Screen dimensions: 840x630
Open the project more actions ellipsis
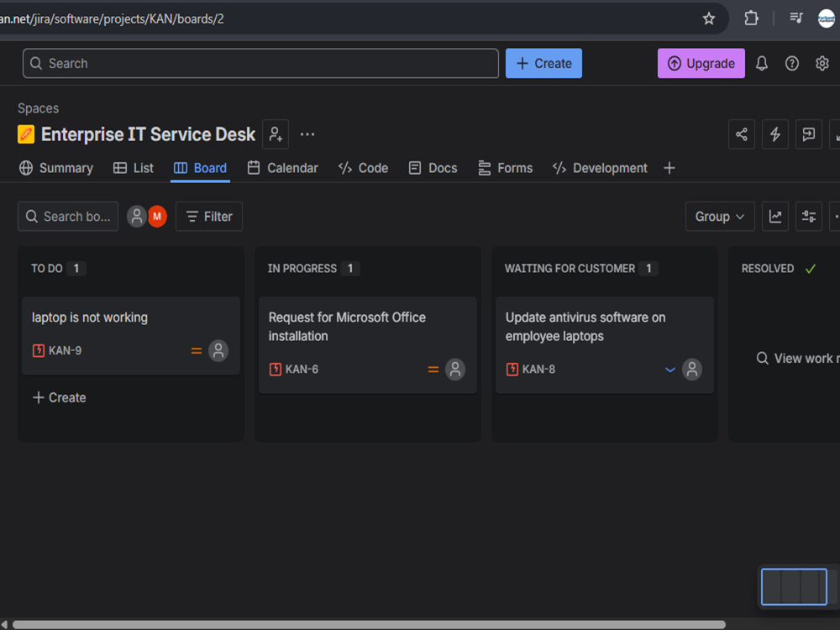pos(307,134)
